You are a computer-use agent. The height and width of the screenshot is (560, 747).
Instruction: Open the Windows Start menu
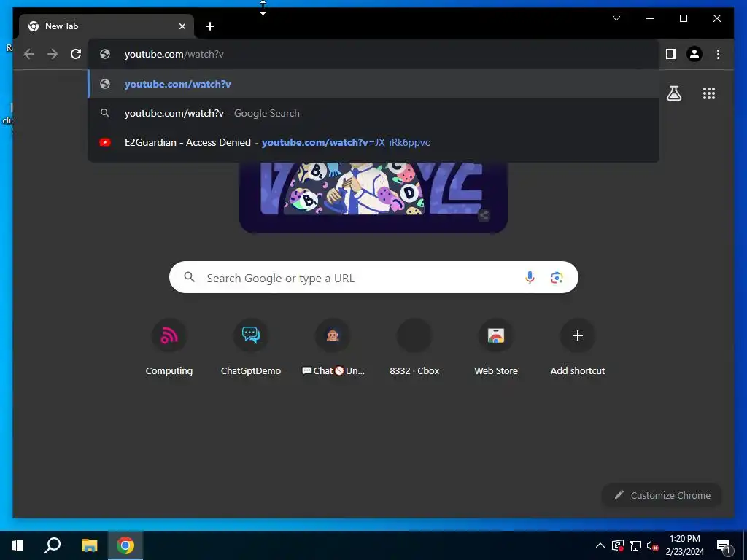[18, 545]
